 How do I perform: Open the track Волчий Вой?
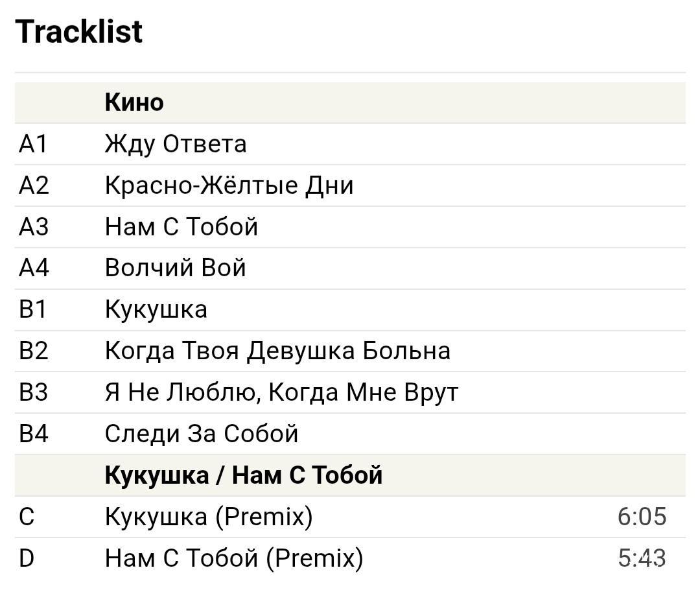[x=176, y=268]
